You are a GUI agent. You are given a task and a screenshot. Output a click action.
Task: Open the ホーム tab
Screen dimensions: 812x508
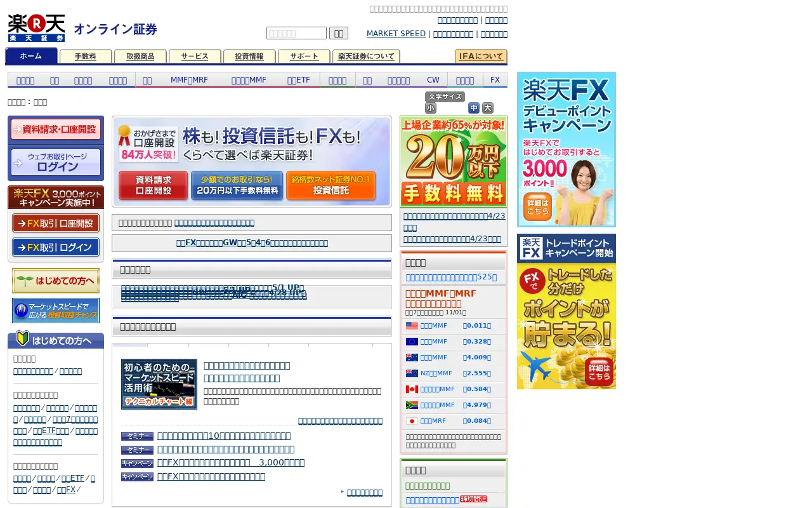tap(31, 56)
